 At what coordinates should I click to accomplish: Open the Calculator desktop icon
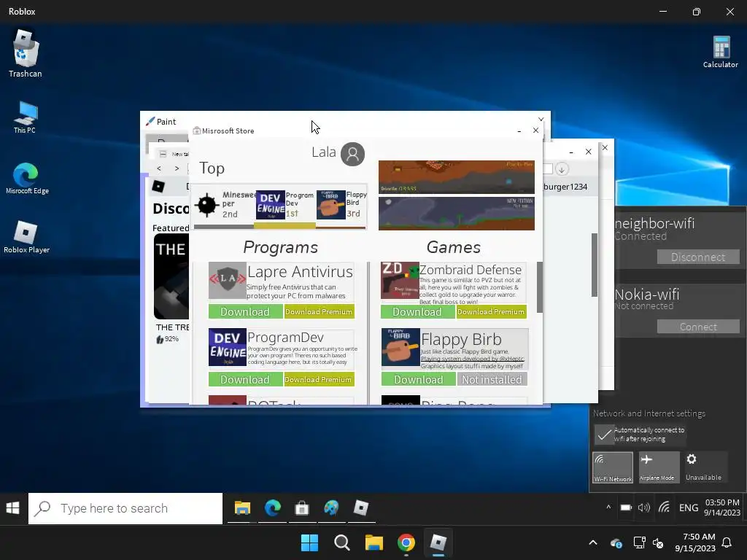721,52
